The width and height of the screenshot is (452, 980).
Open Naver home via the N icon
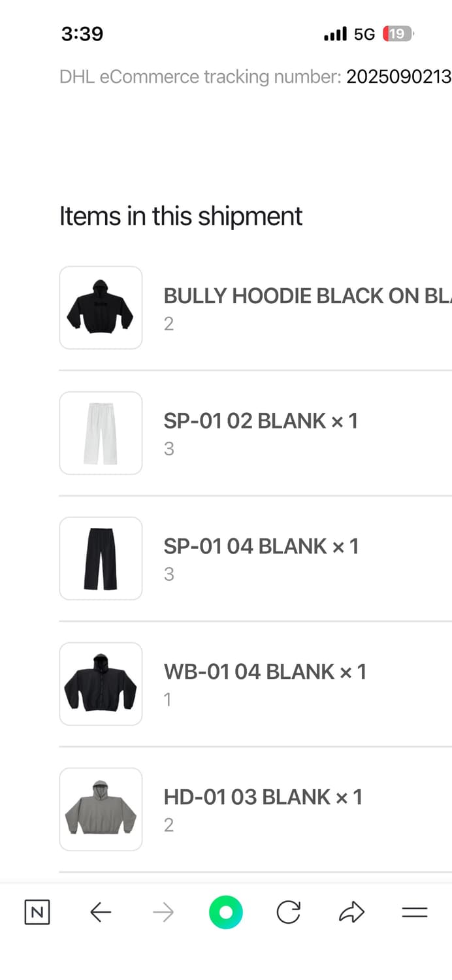(37, 912)
